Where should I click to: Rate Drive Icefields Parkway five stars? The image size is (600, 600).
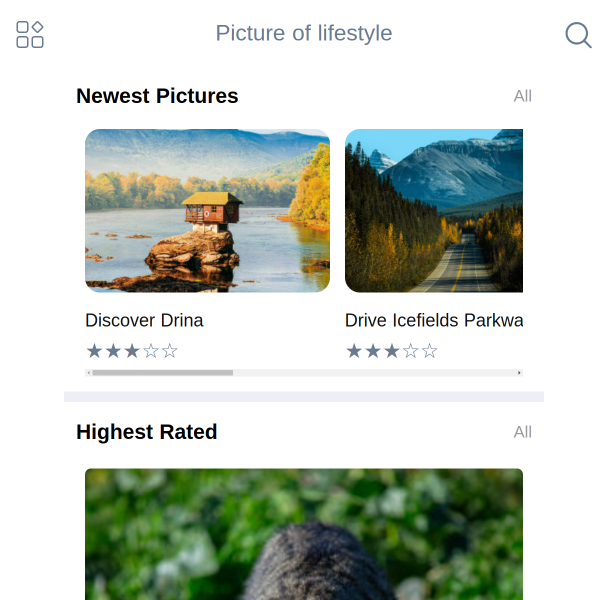coord(430,351)
